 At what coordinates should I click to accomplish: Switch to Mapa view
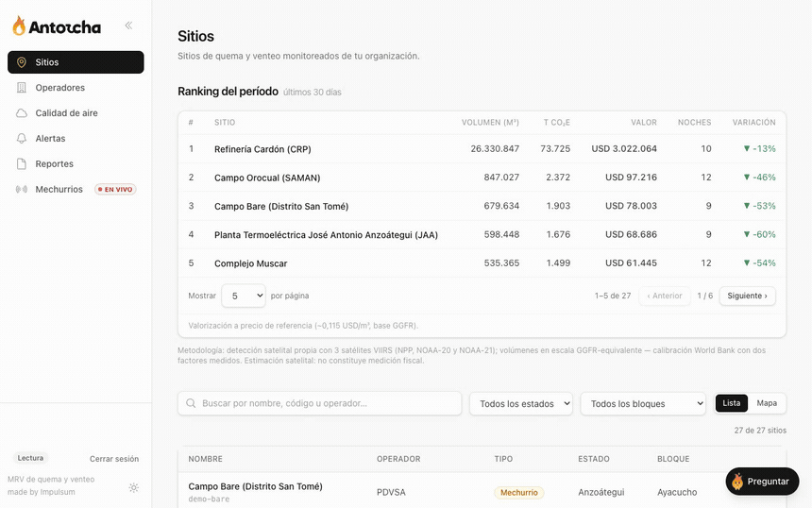(767, 403)
